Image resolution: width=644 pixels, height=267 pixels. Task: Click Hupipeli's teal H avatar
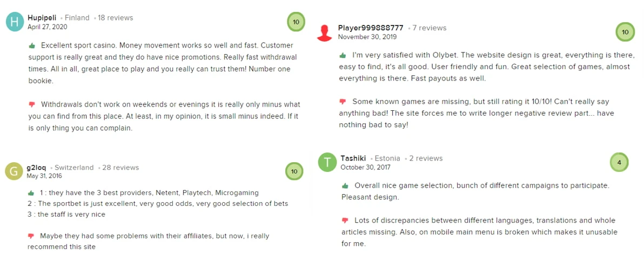point(15,22)
